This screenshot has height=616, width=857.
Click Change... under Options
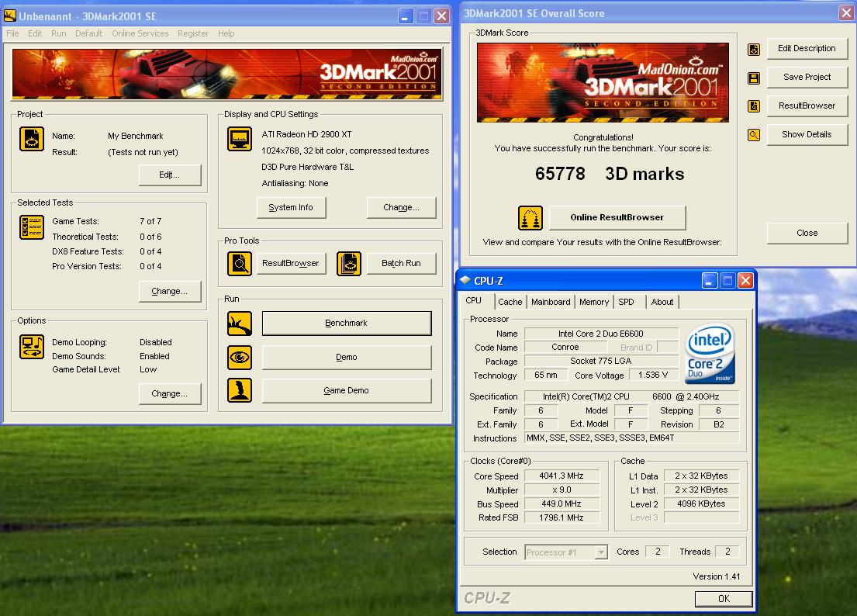pyautogui.click(x=169, y=393)
